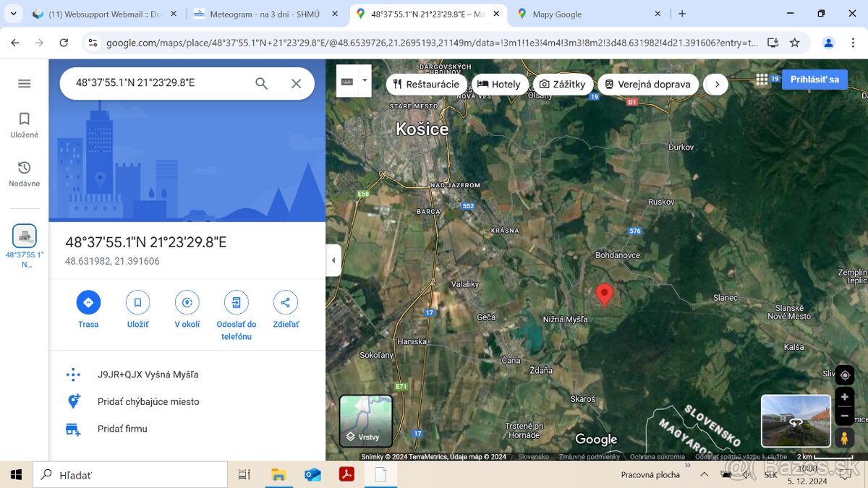Center the map on my location

pos(844,375)
